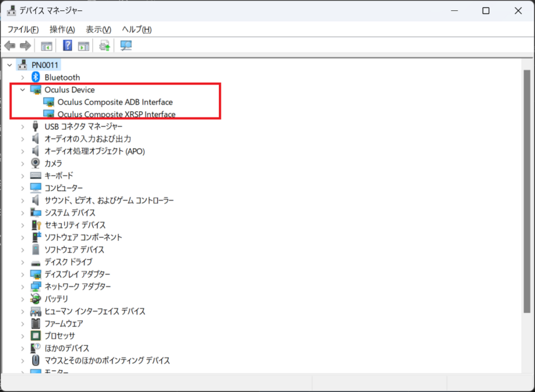535x392 pixels.
Task: Open the 表示(V) menu
Action: (98, 29)
